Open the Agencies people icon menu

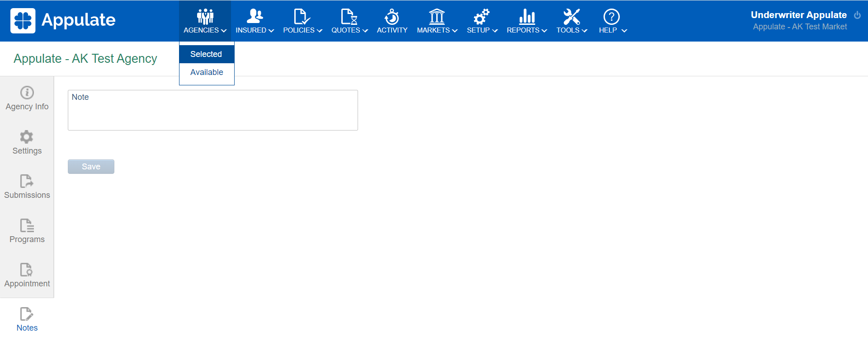pos(205,17)
